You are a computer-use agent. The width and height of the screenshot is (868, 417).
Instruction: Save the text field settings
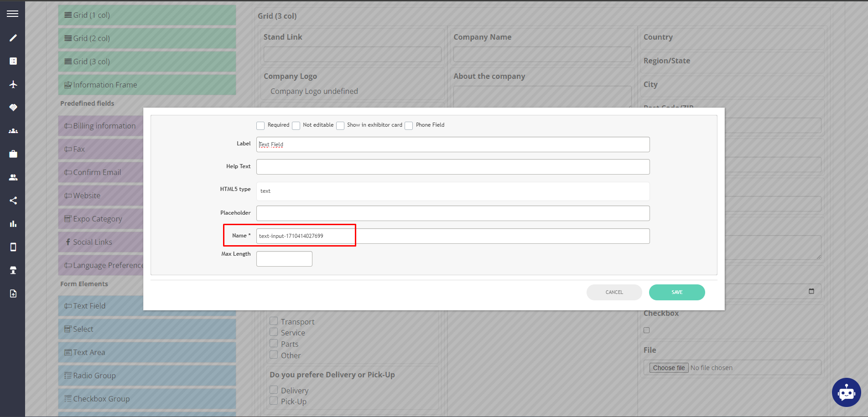tap(677, 292)
